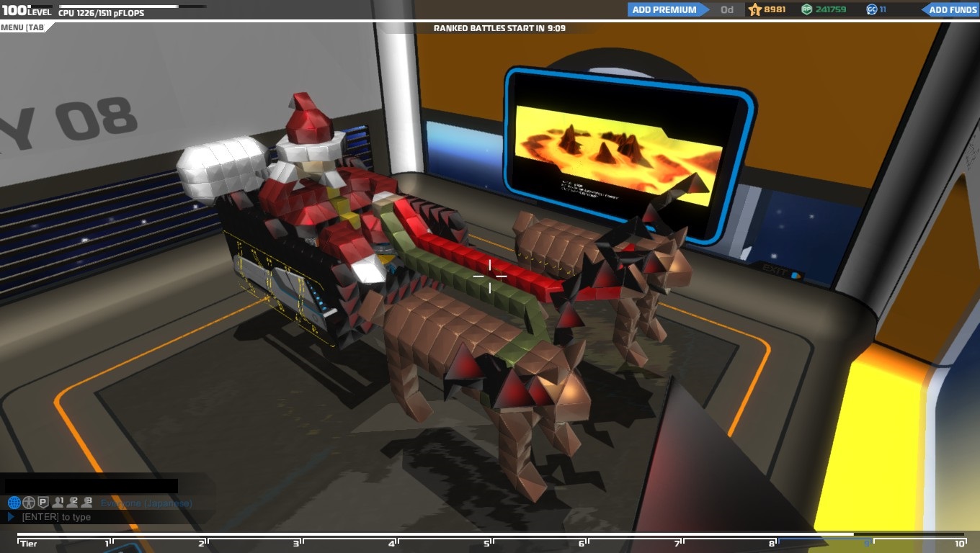Click the 8981 tech points value
The image size is (980, 553).
[x=775, y=9]
